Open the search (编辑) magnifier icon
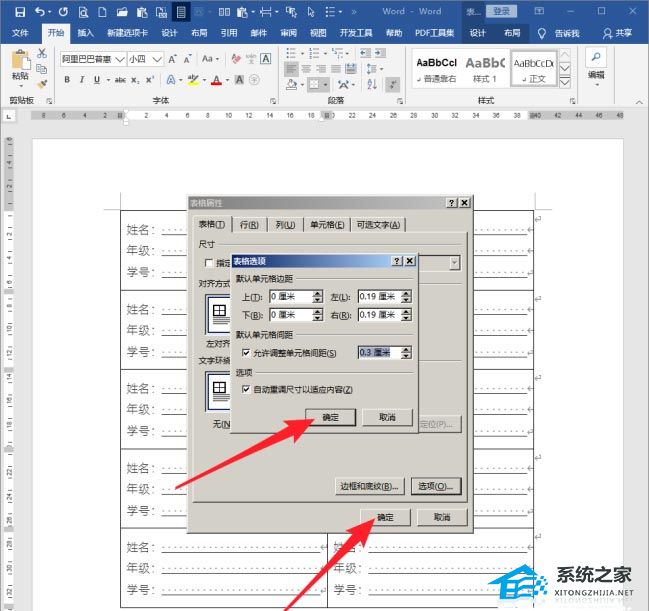Screen dimensions: 649x611 point(596,58)
